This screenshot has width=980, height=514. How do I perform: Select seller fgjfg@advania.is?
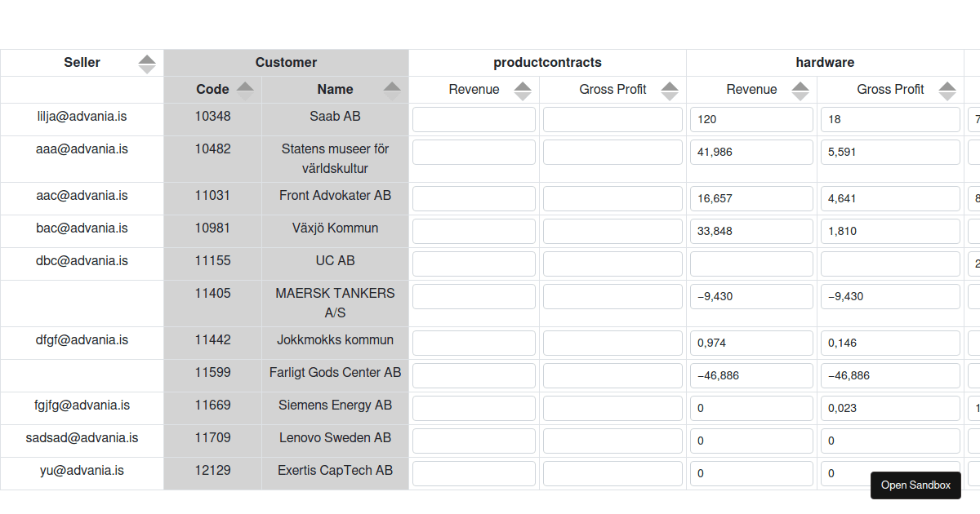click(82, 405)
